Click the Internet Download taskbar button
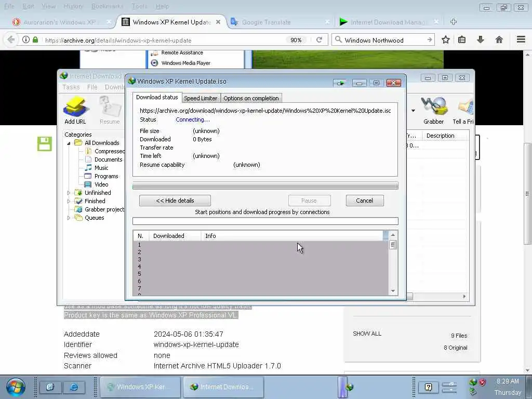 223,387
